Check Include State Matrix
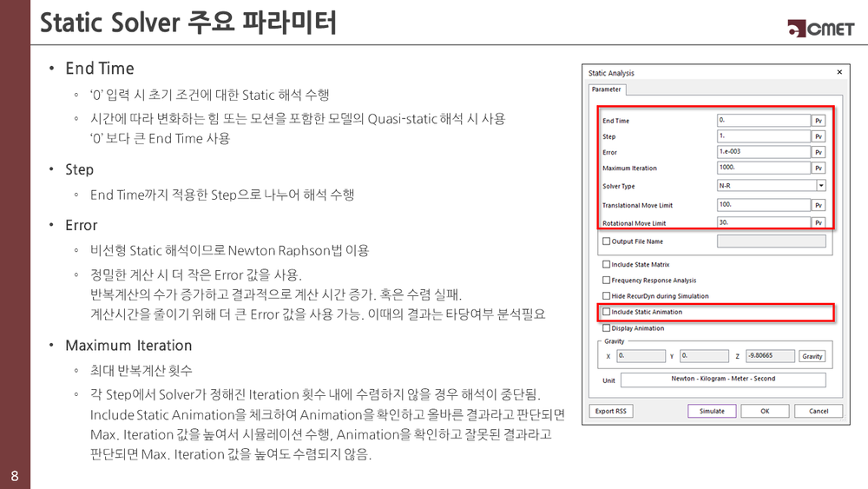This screenshot has height=489, width=868. [x=607, y=264]
